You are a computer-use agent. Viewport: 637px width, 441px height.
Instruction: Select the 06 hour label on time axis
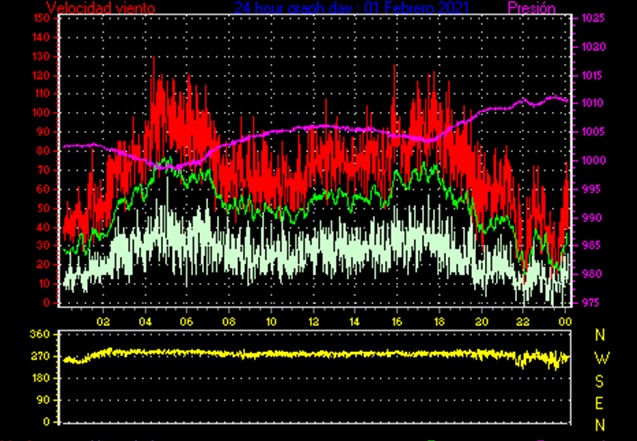(x=187, y=322)
